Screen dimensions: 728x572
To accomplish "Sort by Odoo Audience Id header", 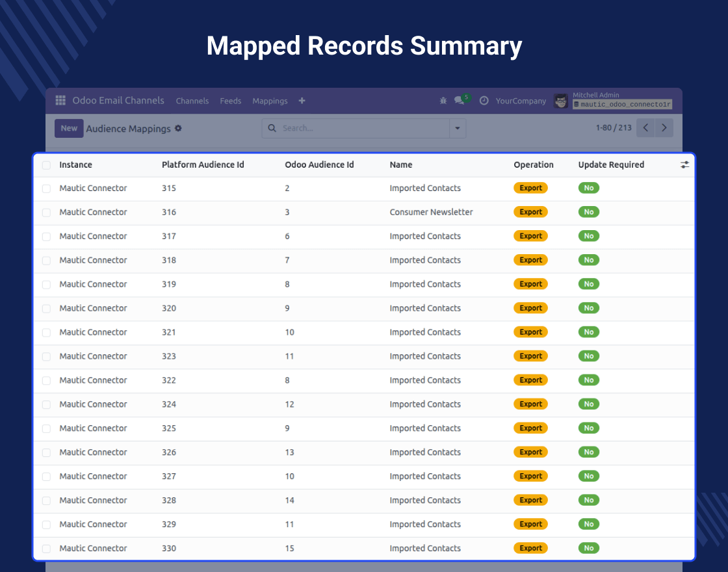I will point(319,165).
